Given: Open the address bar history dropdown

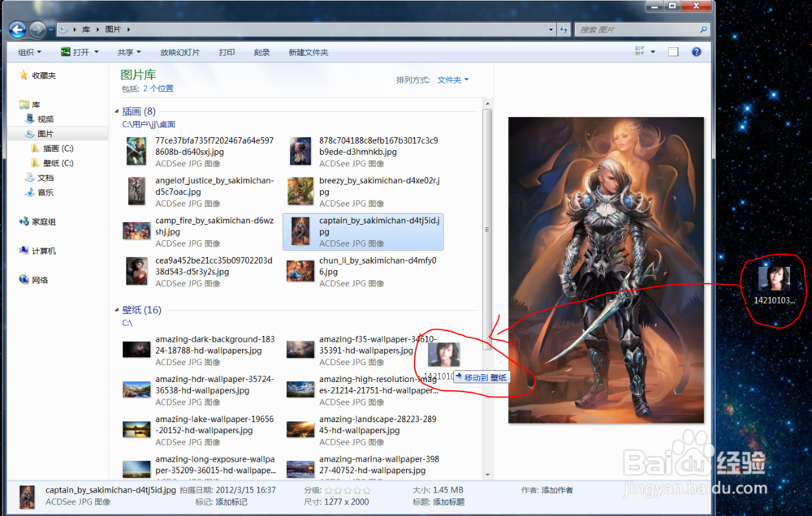Looking at the screenshot, I should tap(551, 29).
